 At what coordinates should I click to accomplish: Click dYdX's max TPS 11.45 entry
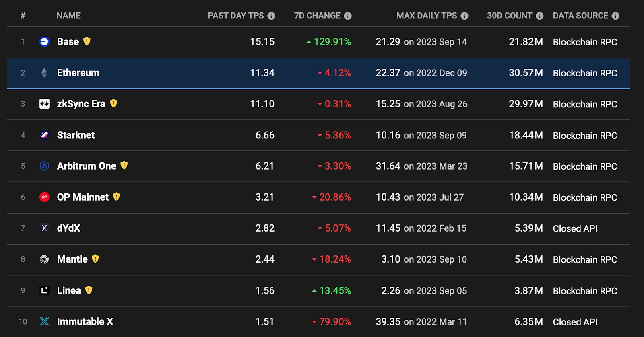pyautogui.click(x=421, y=228)
